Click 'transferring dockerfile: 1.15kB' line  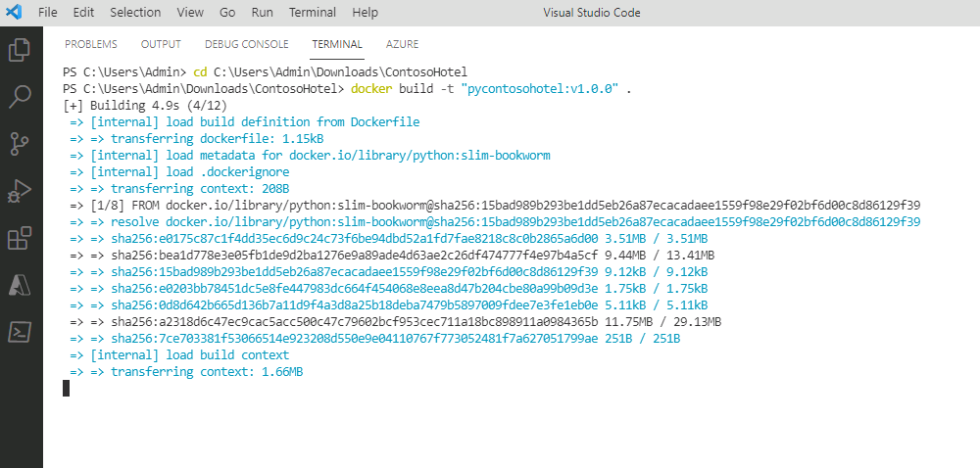tap(196, 138)
